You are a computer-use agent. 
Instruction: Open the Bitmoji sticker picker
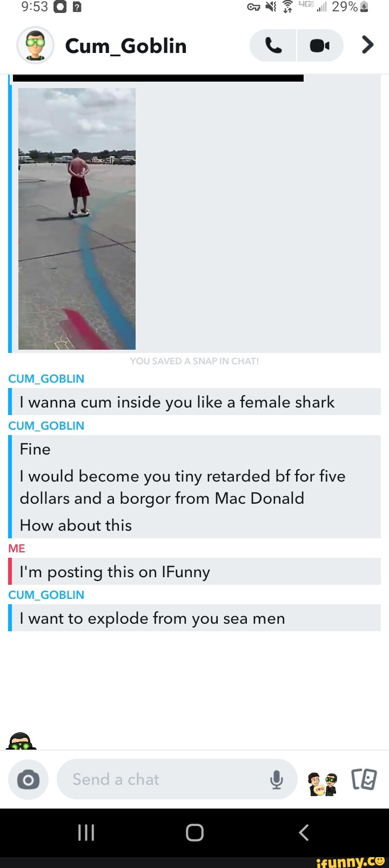(323, 783)
